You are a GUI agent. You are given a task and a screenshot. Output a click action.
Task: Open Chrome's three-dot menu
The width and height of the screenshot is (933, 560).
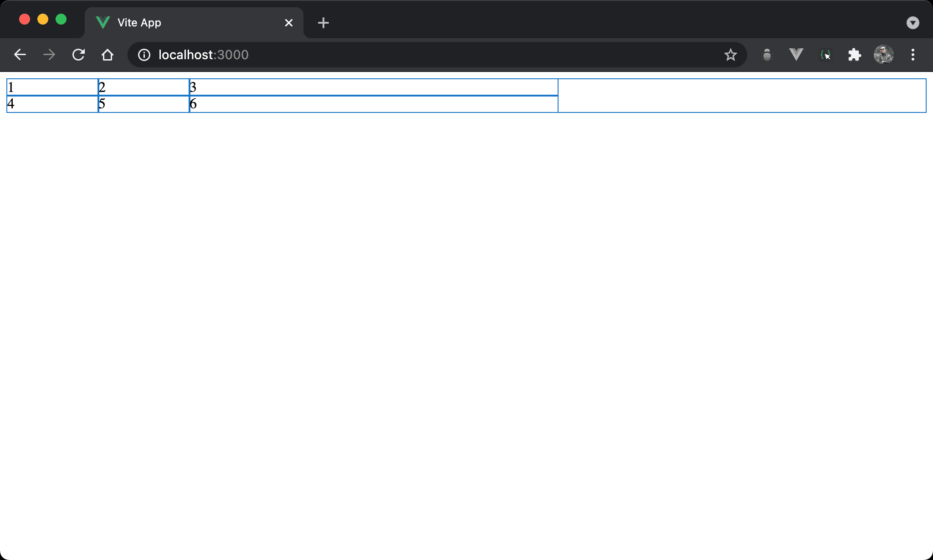pyautogui.click(x=912, y=55)
